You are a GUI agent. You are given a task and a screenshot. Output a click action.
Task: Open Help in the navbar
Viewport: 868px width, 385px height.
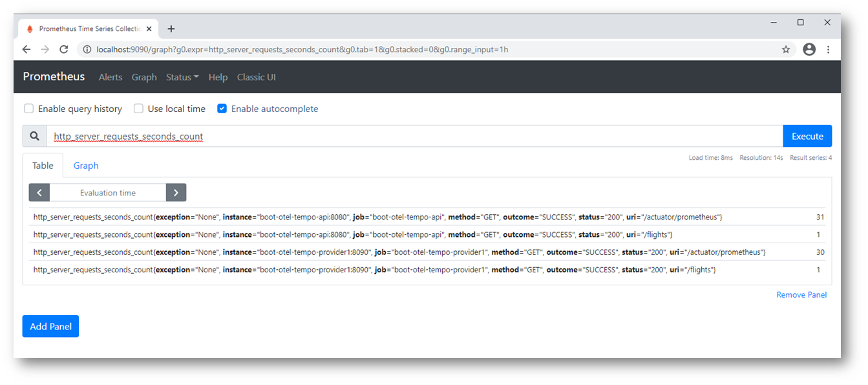point(218,77)
